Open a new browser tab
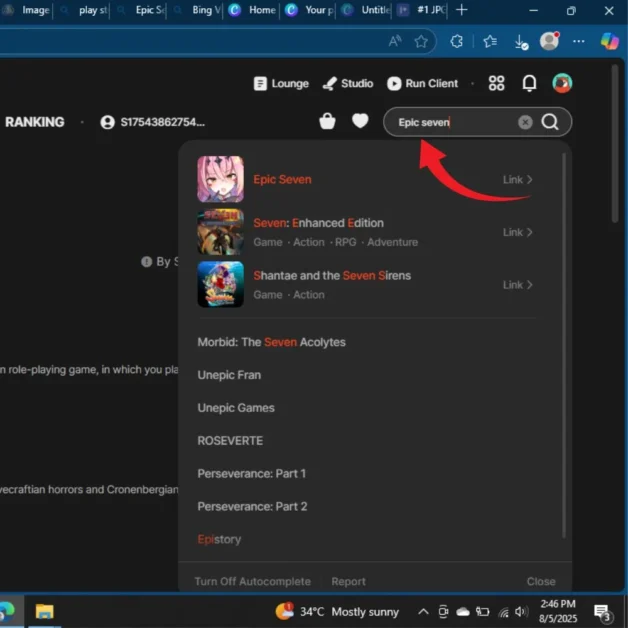This screenshot has height=628, width=628. pos(461,10)
